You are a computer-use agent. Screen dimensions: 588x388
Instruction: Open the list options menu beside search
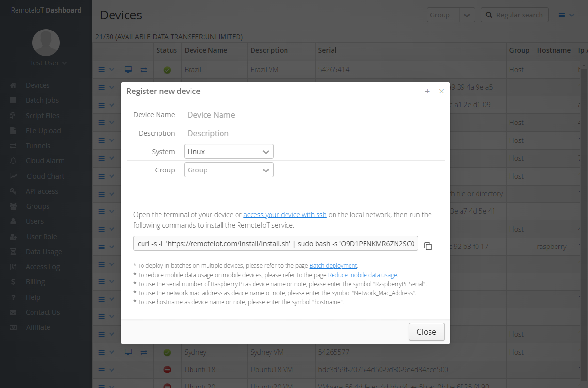[x=566, y=15]
